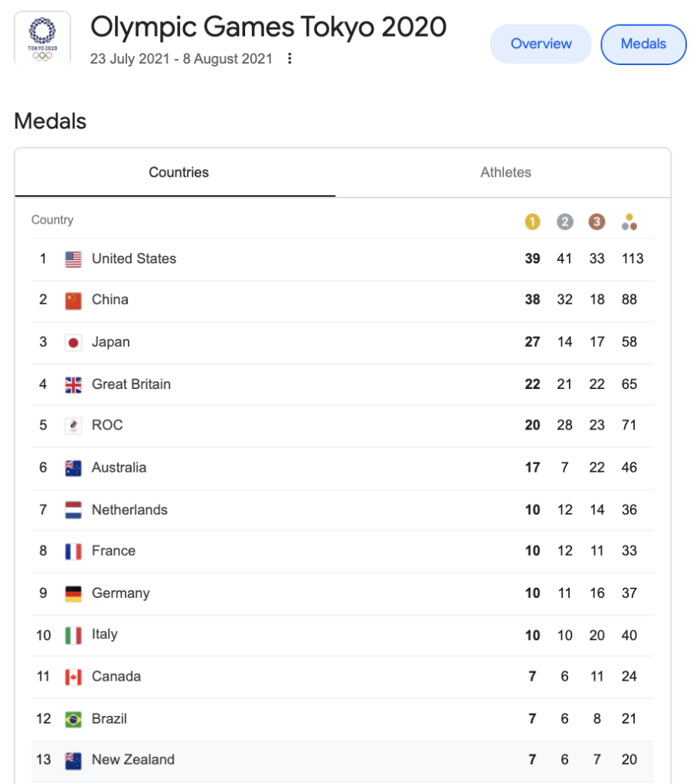The height and width of the screenshot is (784, 693).
Task: Switch to the Athletes tab
Action: pos(505,172)
